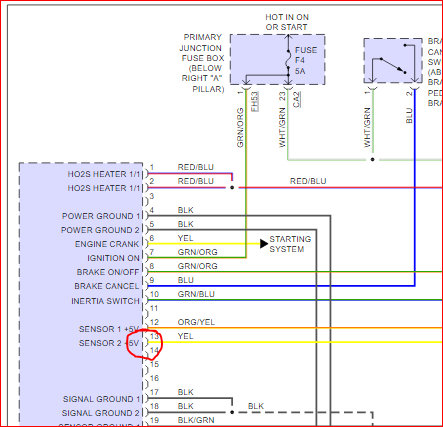Select the 'POWER GROUND 1' label
This screenshot has height=427, width=443.
point(101,216)
